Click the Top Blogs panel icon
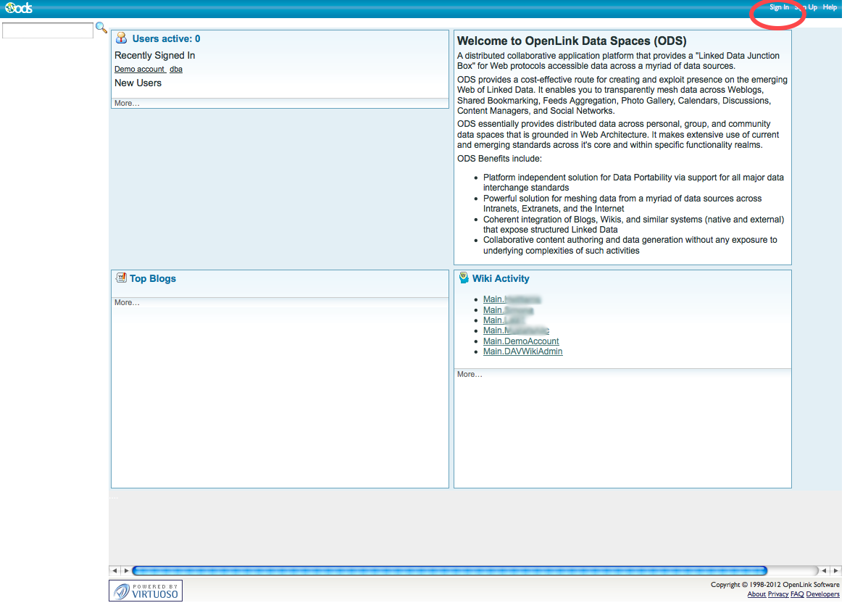Screen dimensions: 855x616 coord(121,278)
